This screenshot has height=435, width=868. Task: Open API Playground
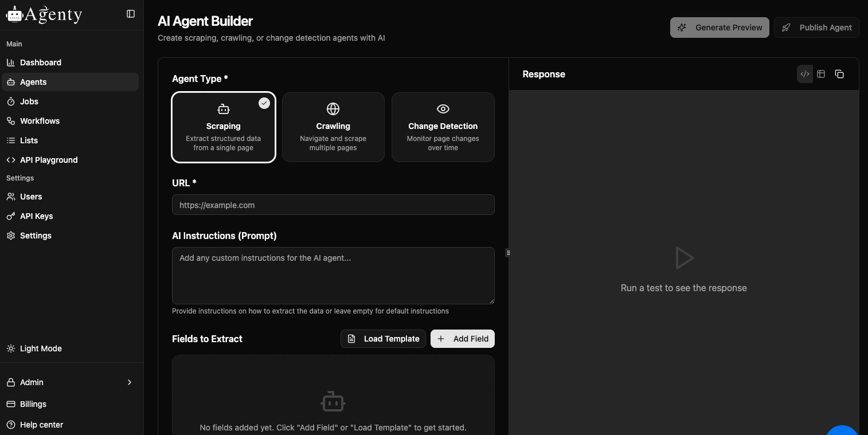click(x=49, y=160)
